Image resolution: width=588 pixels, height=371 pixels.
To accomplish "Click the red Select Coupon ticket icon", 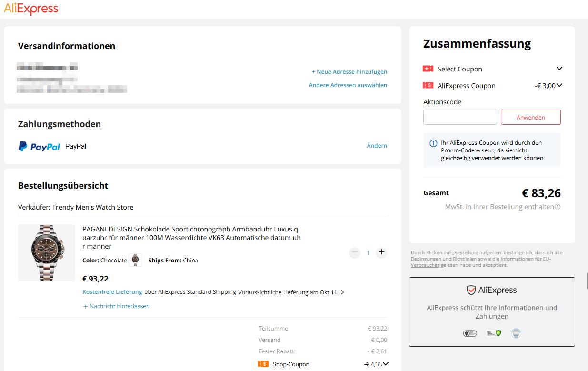I will pos(428,69).
